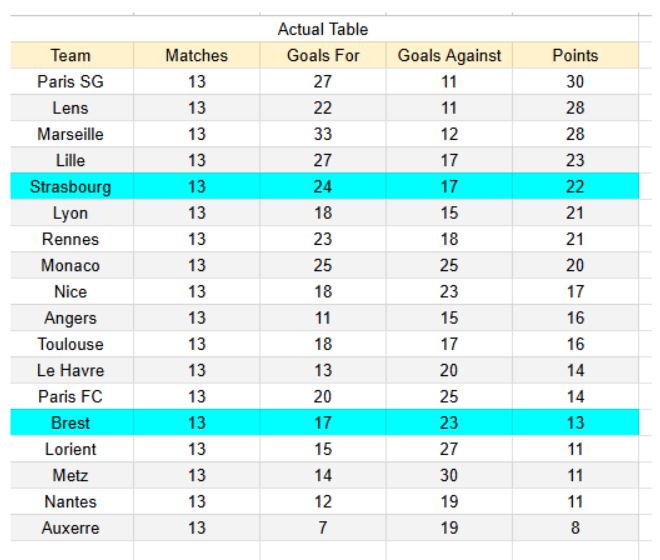
Task: Select Marseille's Goals For value 33
Action: (x=323, y=134)
